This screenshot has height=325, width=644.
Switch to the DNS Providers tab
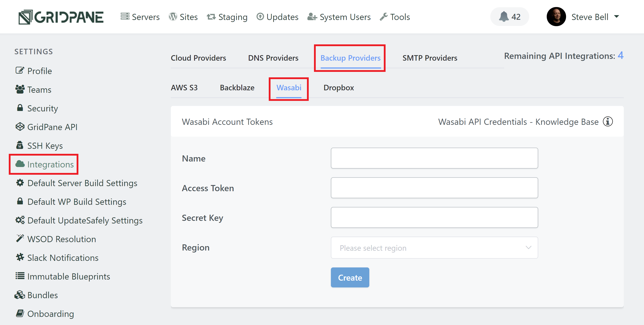click(x=273, y=58)
